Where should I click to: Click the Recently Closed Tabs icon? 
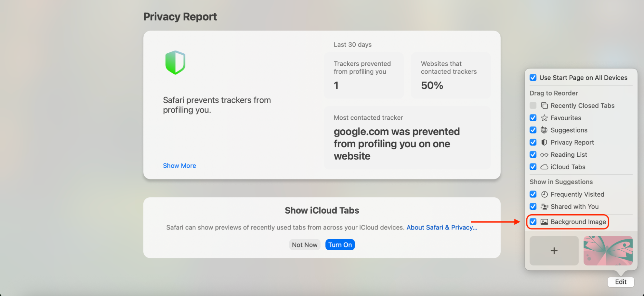tap(544, 106)
